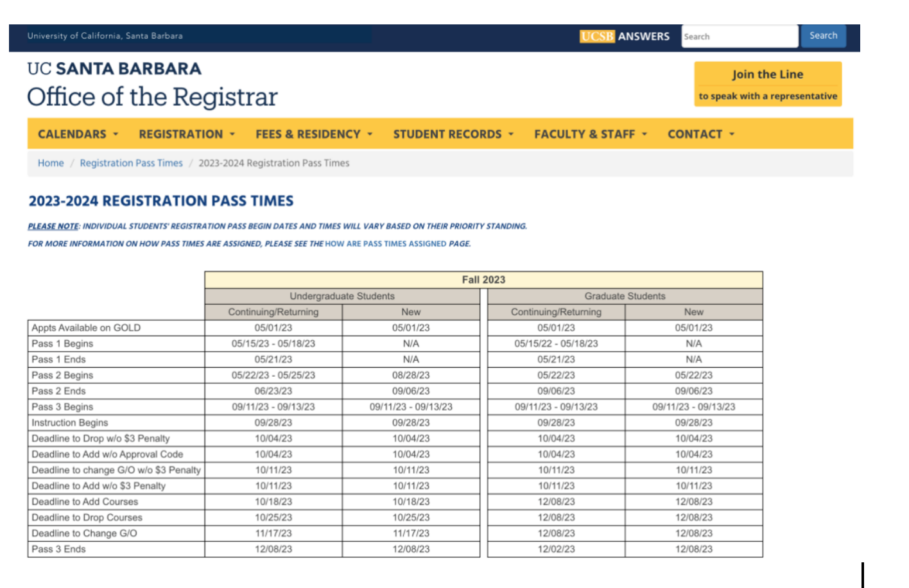The width and height of the screenshot is (909, 588).
Task: Click the graduate Continuing/Returning column header
Action: click(x=556, y=312)
